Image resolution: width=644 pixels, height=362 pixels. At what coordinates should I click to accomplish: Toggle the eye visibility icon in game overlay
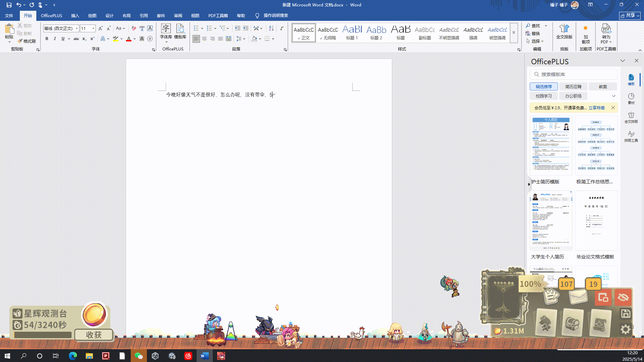(623, 297)
